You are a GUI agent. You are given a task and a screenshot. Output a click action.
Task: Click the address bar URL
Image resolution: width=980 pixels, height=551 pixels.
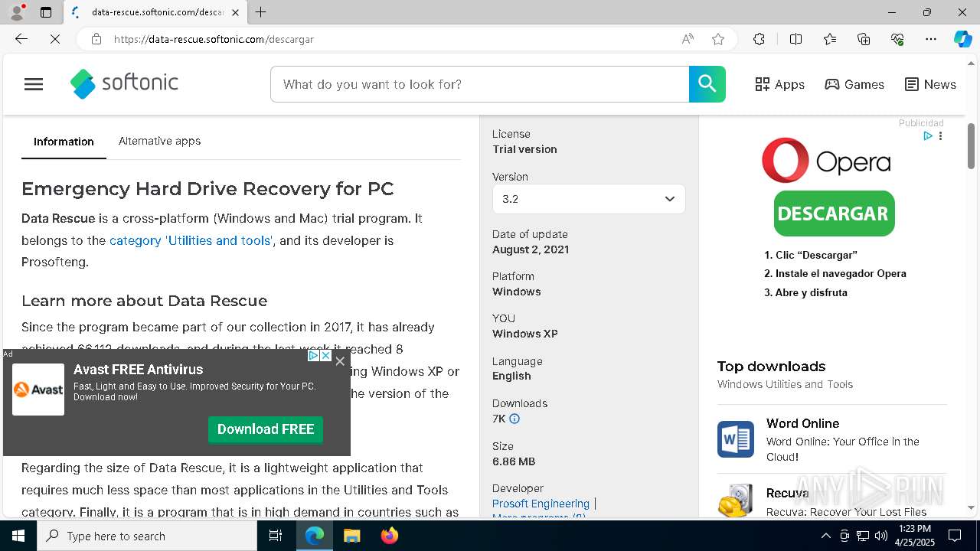click(214, 39)
